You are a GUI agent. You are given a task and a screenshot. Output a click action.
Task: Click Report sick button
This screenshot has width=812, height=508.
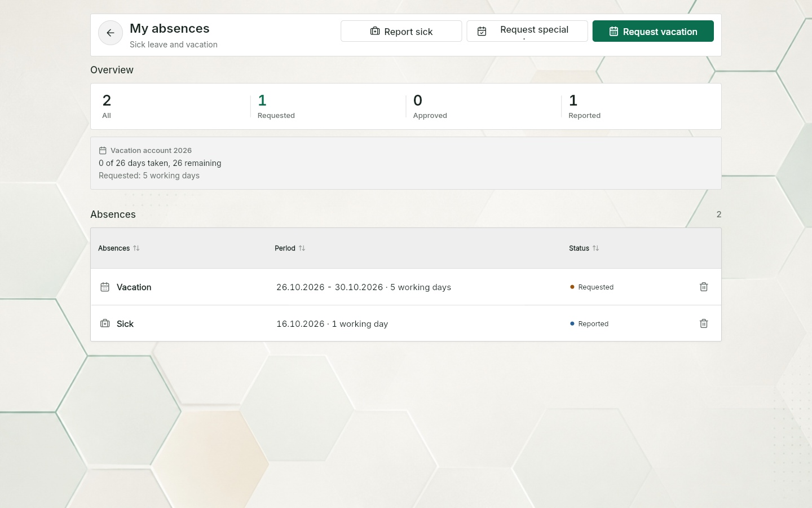tap(401, 31)
